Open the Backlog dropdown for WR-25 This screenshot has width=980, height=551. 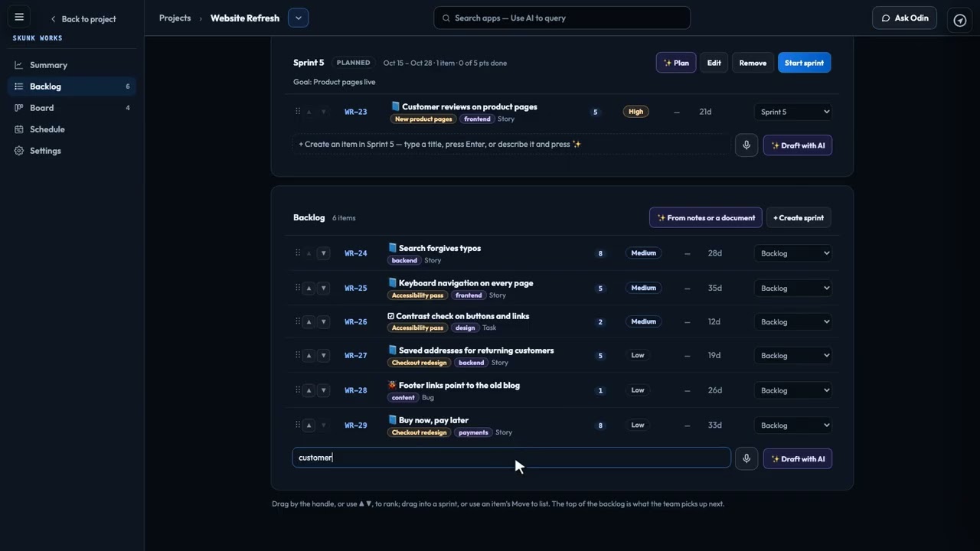click(793, 289)
